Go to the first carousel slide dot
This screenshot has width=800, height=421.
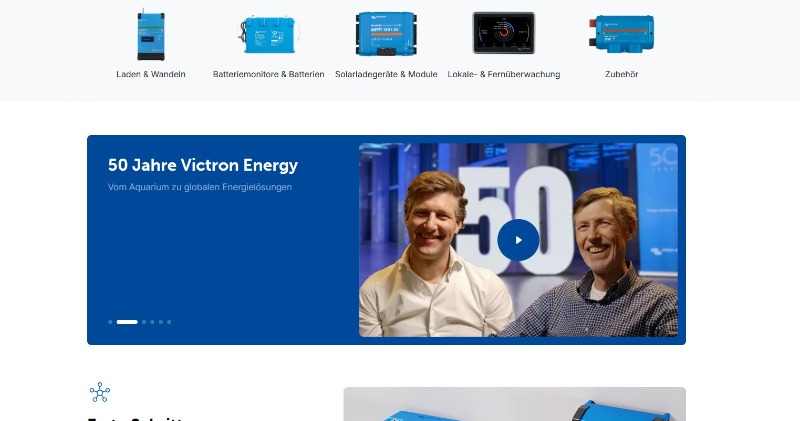click(110, 322)
